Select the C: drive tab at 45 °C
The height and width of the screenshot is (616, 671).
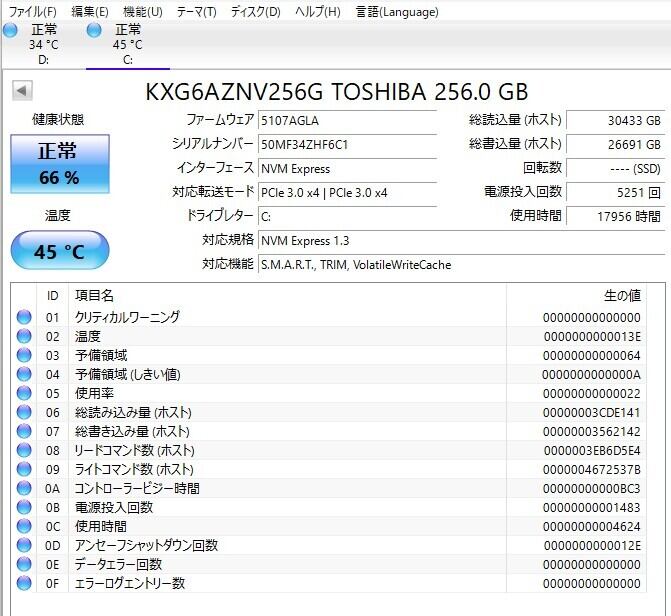pos(127,45)
